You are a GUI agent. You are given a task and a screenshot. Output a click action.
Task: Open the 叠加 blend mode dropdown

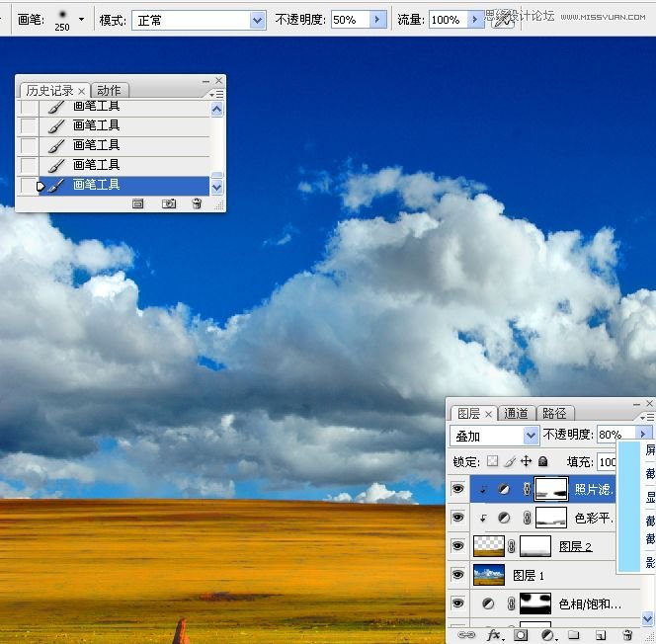(531, 435)
